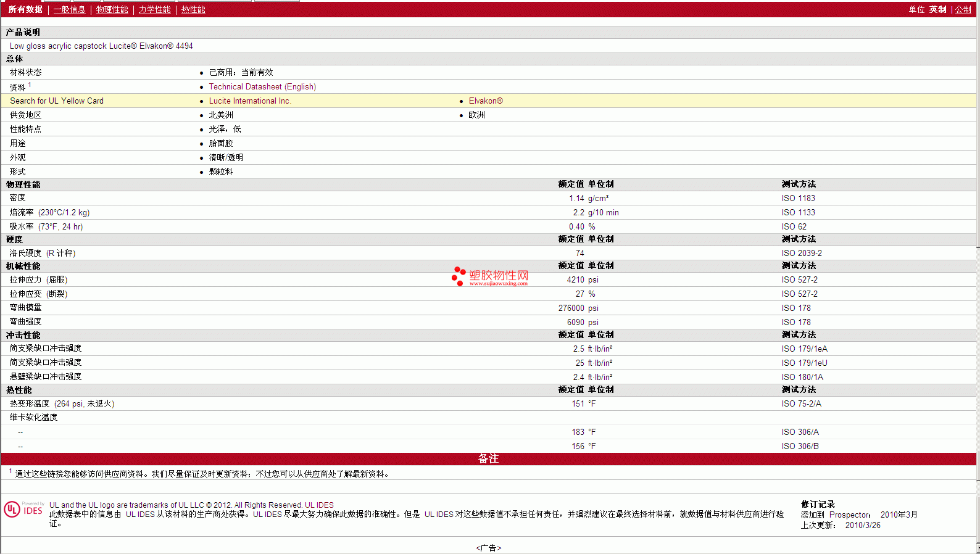Viewport: 980px width, 554px height.
Task: Click ISO 75-2/A test method
Action: point(801,404)
